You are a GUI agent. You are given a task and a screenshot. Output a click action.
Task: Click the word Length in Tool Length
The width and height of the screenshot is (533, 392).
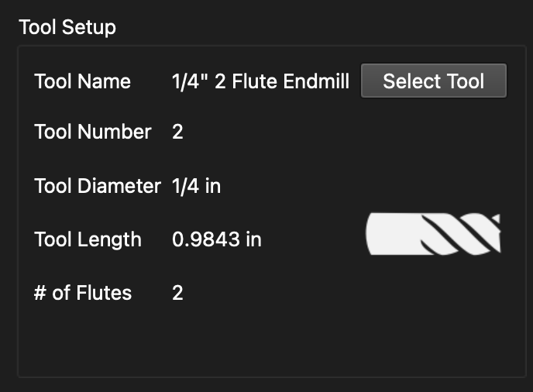(109, 239)
